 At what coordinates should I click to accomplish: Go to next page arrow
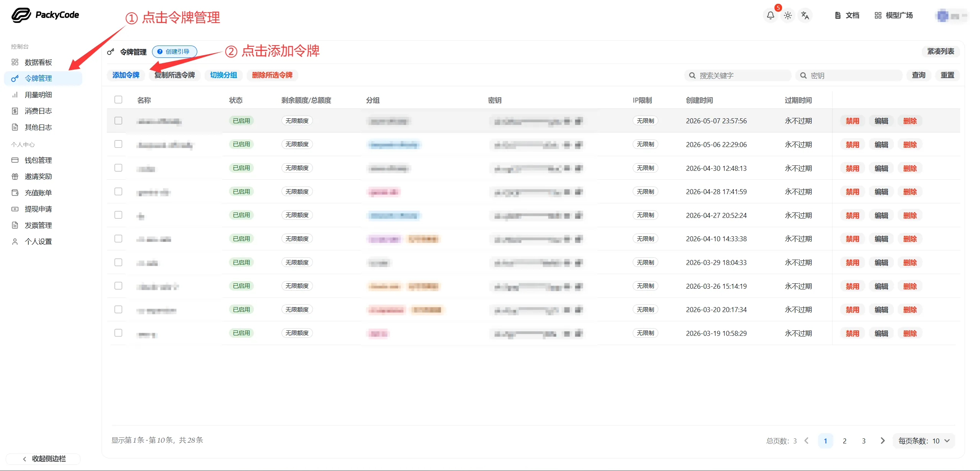[x=883, y=441]
